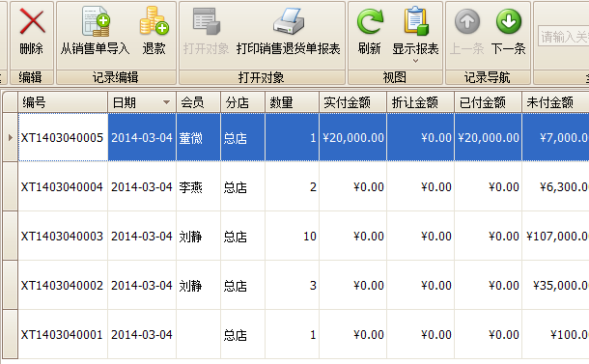The height and width of the screenshot is (364, 589).
Task: Select record XT1403040003
Action: click(63, 236)
